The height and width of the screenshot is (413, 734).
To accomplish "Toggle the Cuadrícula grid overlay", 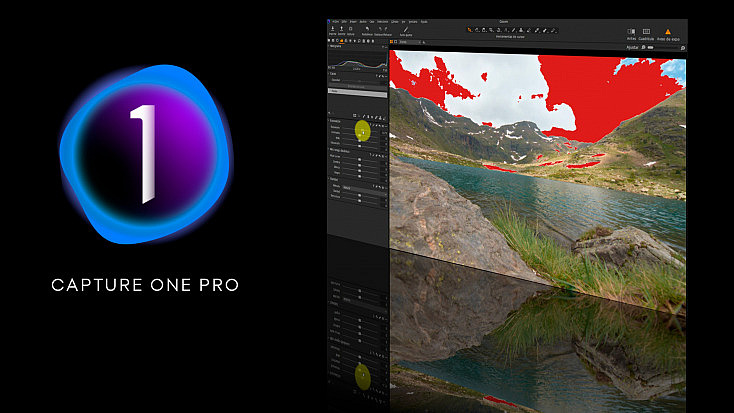I will tap(646, 31).
